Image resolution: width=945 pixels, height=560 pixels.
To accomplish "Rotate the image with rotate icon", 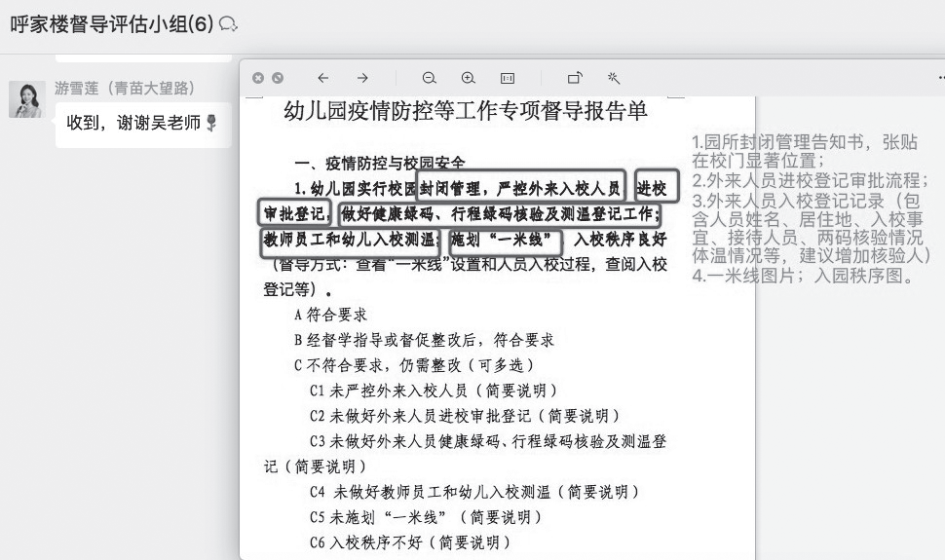I will (x=575, y=78).
